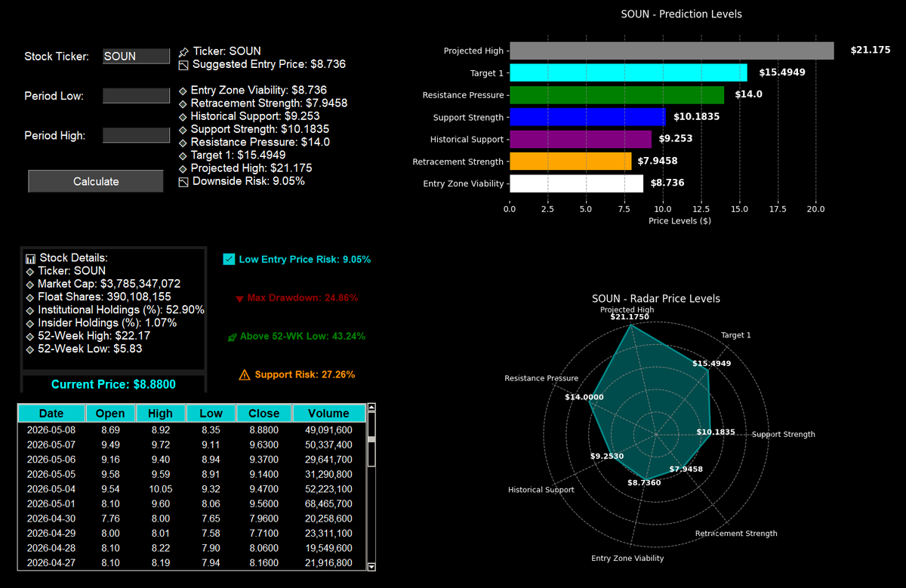
Task: Click the Low column header
Action: click(x=211, y=413)
